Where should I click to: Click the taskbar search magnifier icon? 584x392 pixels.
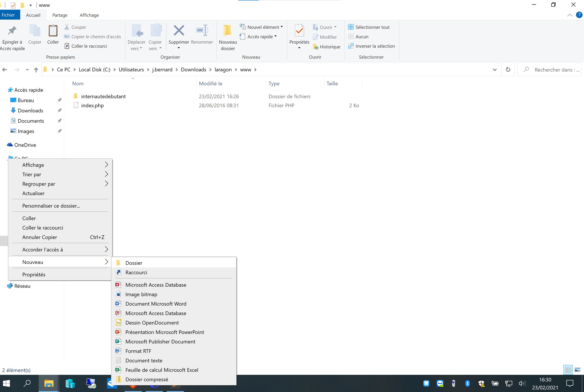tap(27, 383)
